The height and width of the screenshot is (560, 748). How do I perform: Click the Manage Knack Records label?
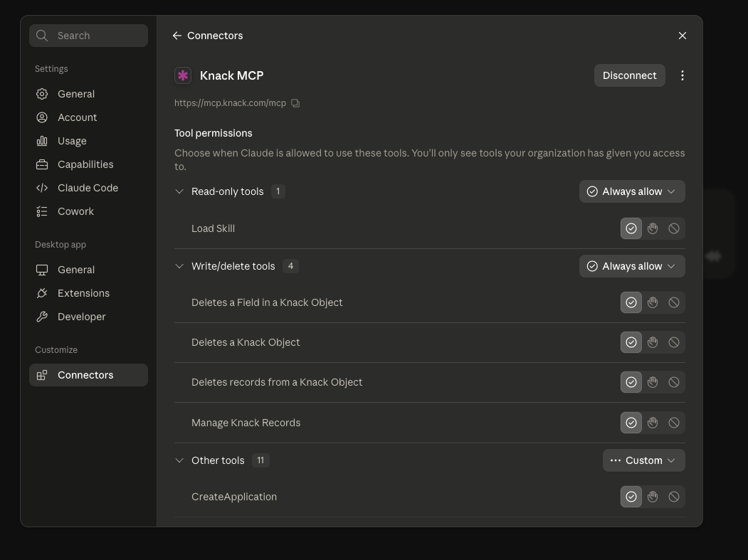246,423
